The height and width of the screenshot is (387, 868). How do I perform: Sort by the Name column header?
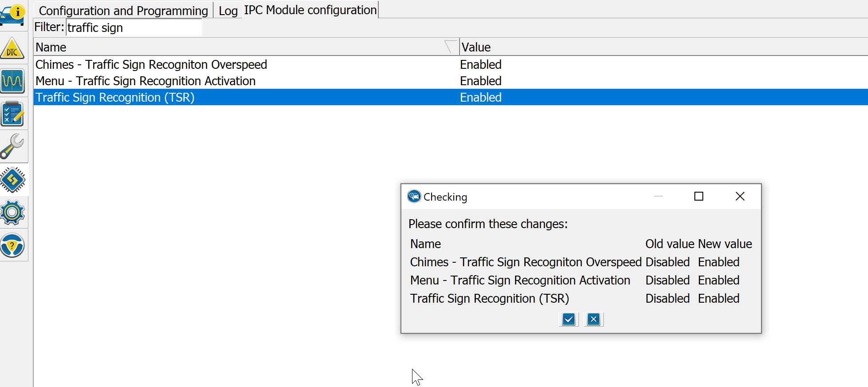point(246,47)
